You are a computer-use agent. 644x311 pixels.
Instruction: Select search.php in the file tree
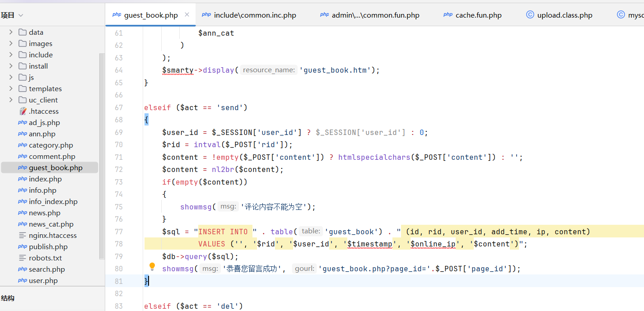click(47, 269)
